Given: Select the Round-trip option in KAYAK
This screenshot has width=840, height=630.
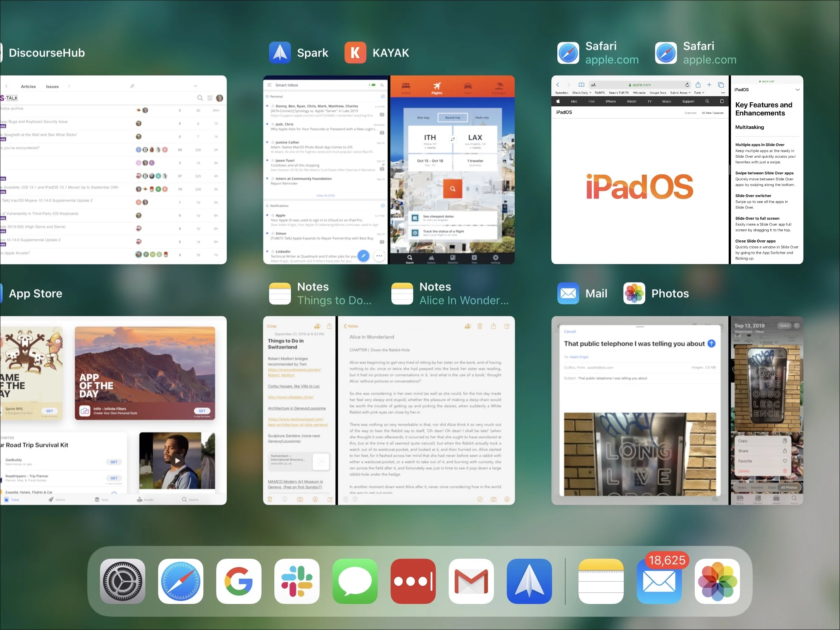Looking at the screenshot, I should click(452, 118).
